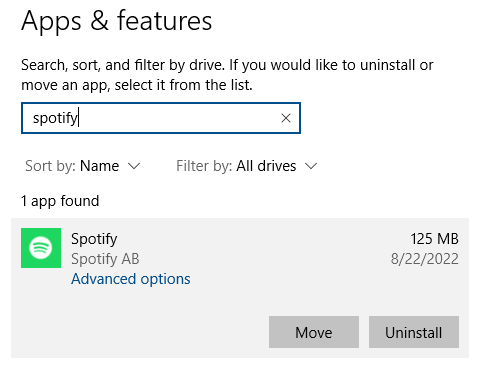Click the Uninstall button
The image size is (480, 373).
click(x=414, y=332)
